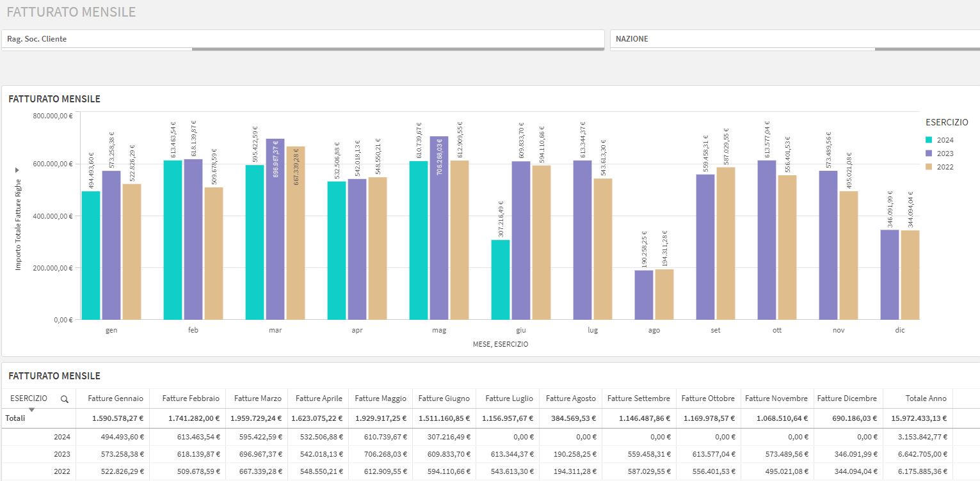Sort by Totale Anno column header

[x=926, y=398]
